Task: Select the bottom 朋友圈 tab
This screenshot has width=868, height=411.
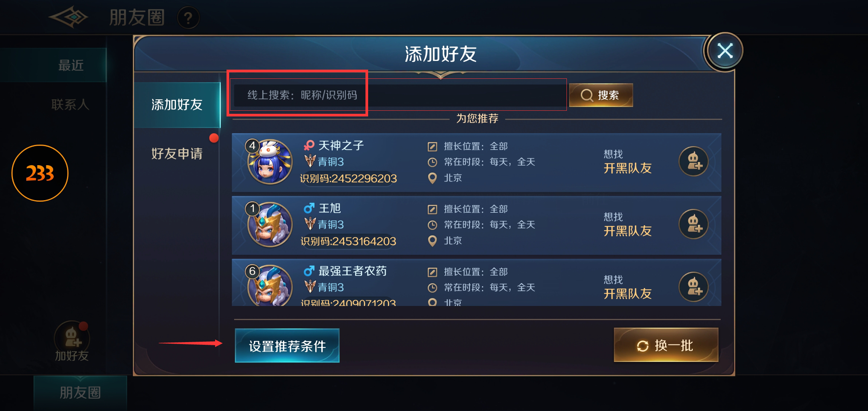Action: click(x=80, y=393)
